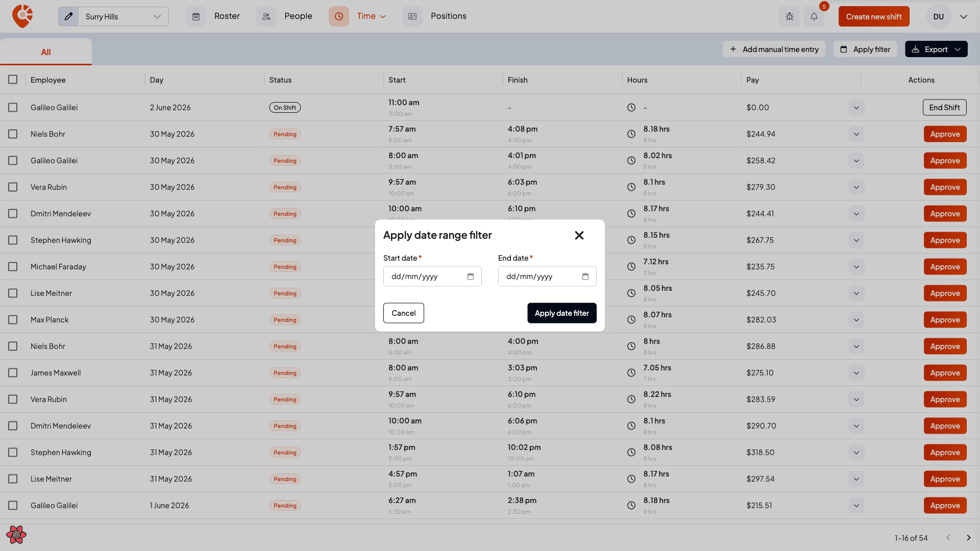Image resolution: width=980 pixels, height=551 pixels.
Task: Click the Time clock icon
Action: pyautogui.click(x=338, y=16)
